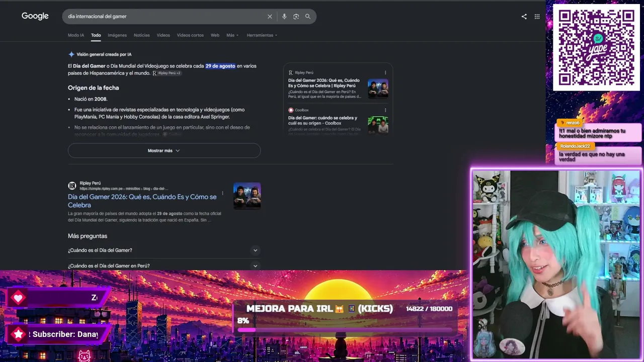Click chat username "RolandoJack22"
The width and height of the screenshot is (644, 362).
(575, 146)
